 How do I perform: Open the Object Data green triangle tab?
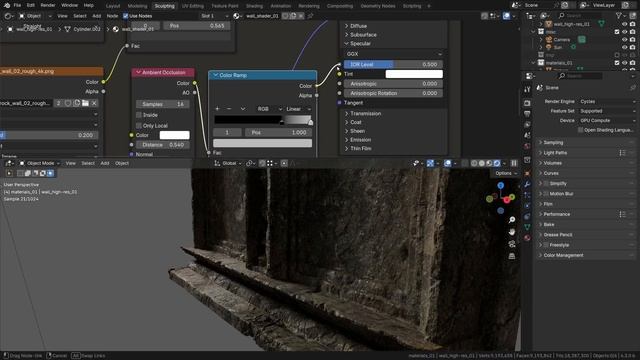coord(527,227)
